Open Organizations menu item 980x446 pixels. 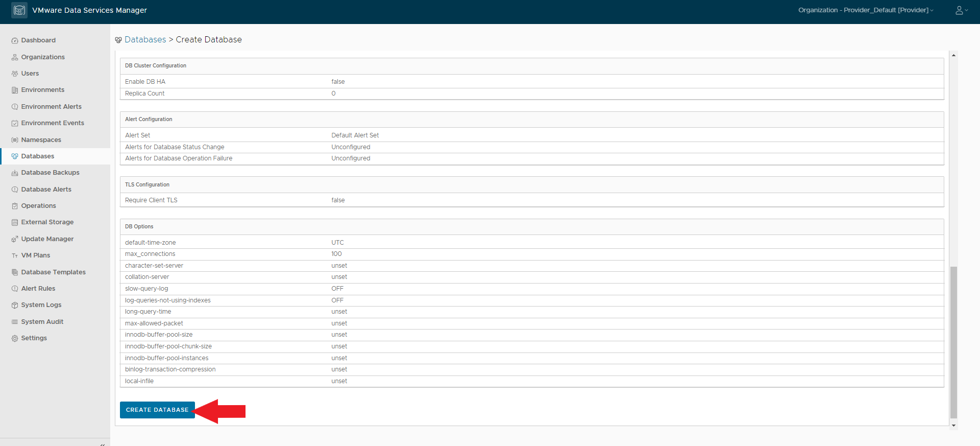coord(43,57)
